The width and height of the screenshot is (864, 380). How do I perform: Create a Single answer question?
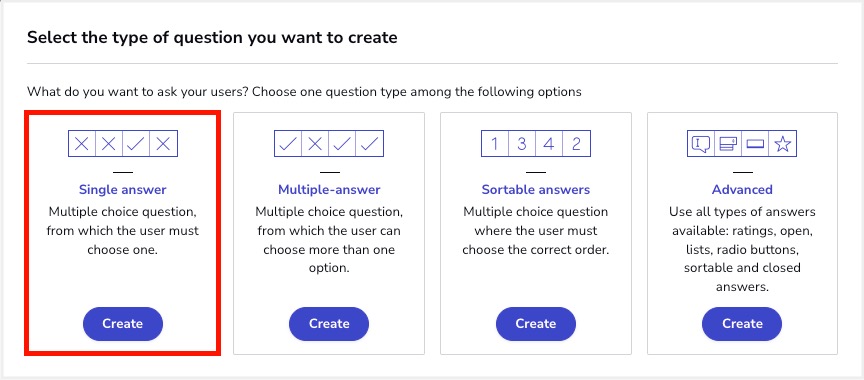click(123, 324)
